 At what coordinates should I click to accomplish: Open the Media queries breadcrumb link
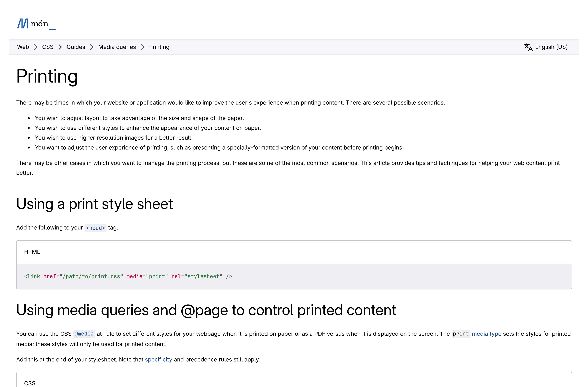[117, 47]
